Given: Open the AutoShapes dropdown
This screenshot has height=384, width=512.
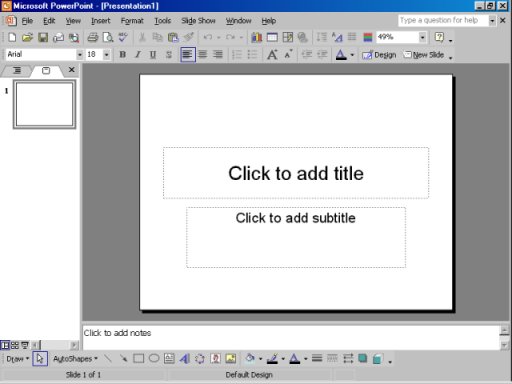Looking at the screenshot, I should pos(75,359).
